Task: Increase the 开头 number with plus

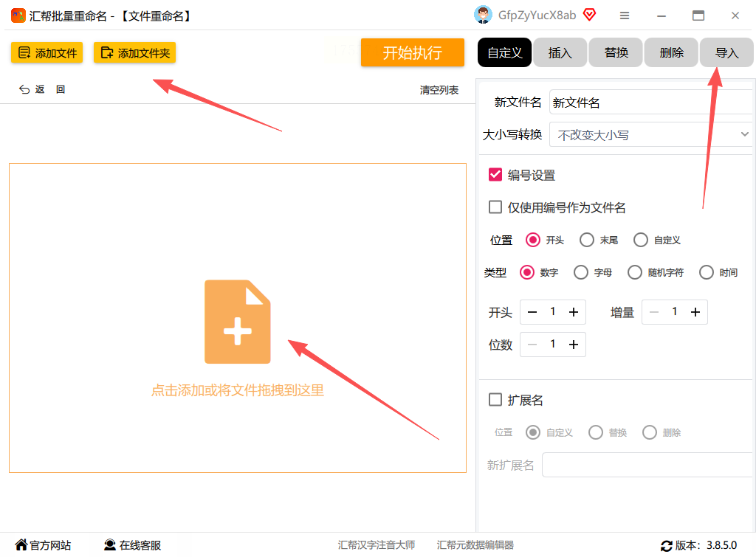Action: (573, 312)
